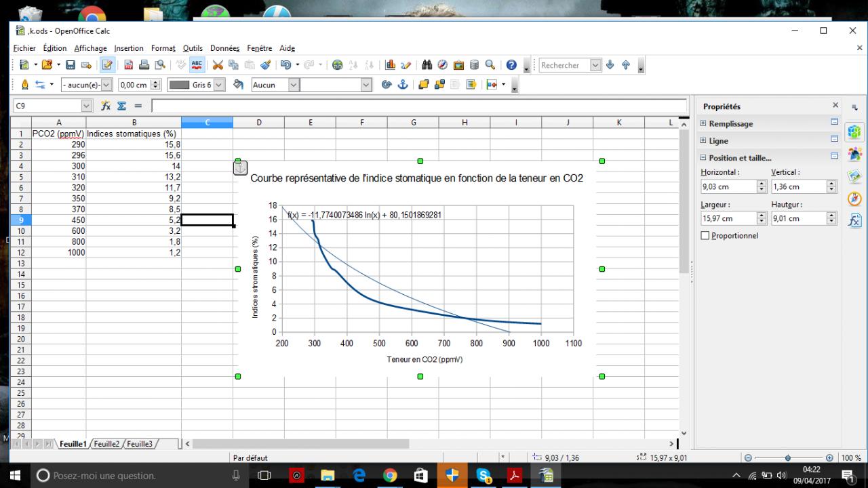
Task: Open the Navigator compass icon in toolbar
Action: point(443,65)
